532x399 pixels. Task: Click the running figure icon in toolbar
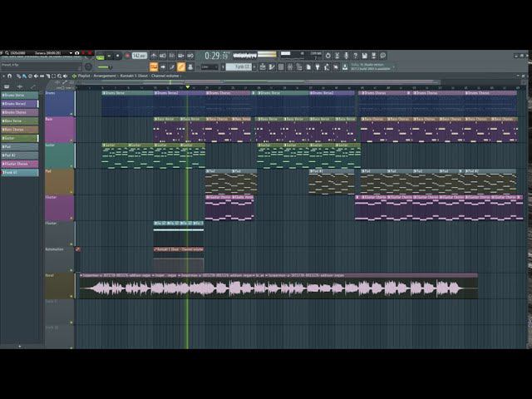click(x=327, y=66)
